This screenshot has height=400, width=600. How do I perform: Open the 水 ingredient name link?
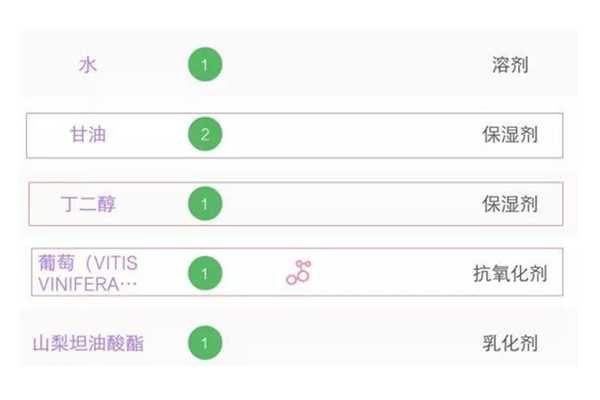pos(87,66)
